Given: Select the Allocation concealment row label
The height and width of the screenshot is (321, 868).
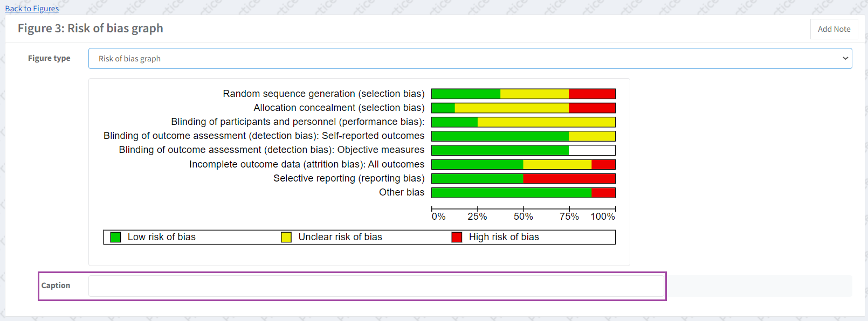Looking at the screenshot, I should point(339,108).
